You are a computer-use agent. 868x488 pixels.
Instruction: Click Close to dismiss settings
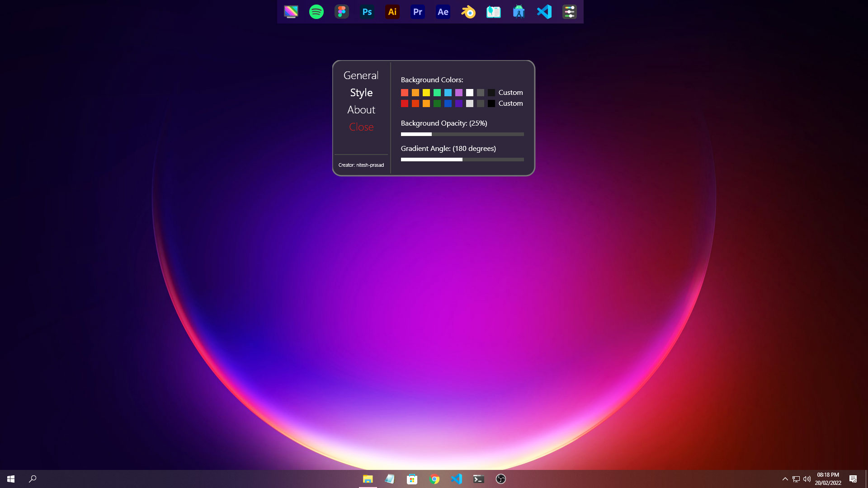pos(361,127)
